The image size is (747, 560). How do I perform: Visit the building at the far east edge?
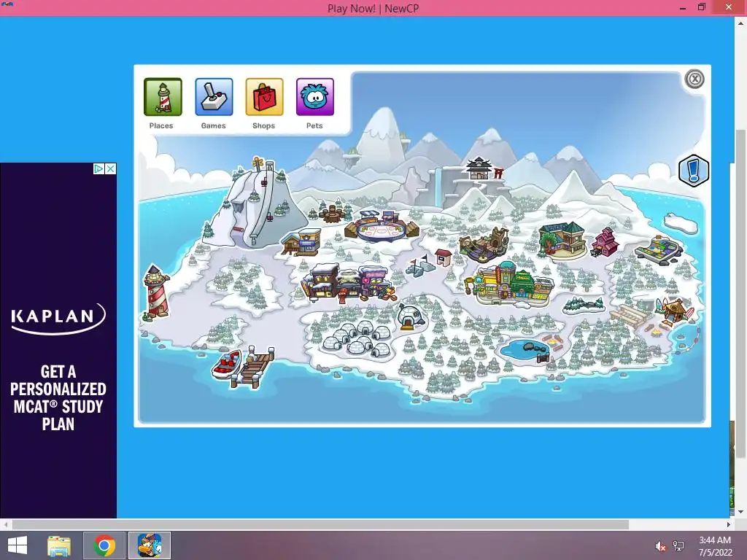659,249
